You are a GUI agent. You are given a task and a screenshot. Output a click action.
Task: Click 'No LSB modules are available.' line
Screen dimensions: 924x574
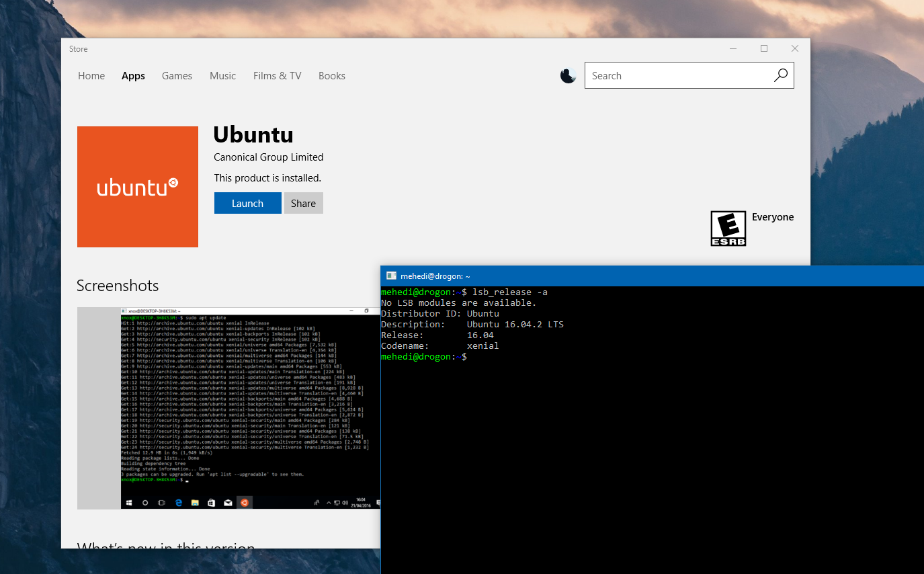click(459, 302)
